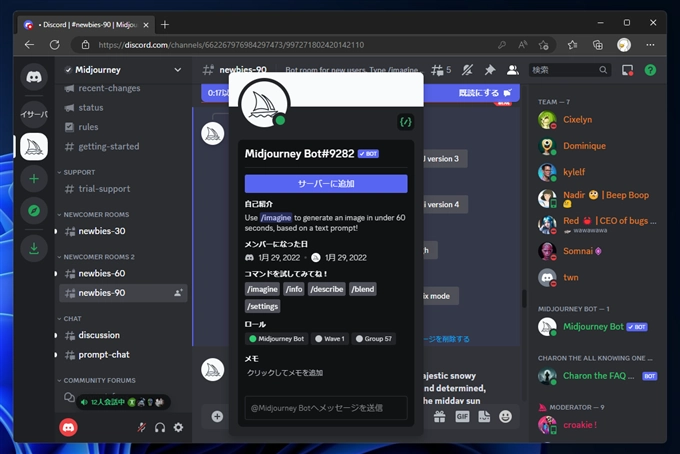Image resolution: width=680 pixels, height=454 pixels.
Task: Open the emoji picker smiley
Action: pyautogui.click(x=505, y=417)
